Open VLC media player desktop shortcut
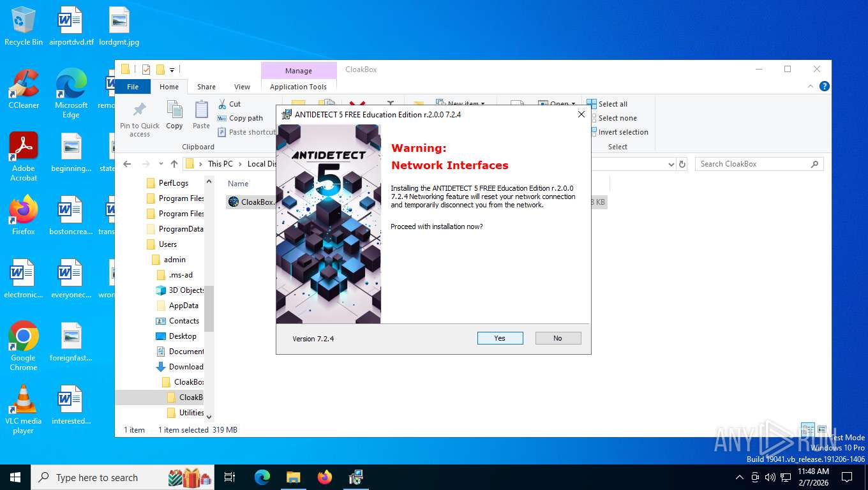Viewport: 868px width, 490px height. click(24, 410)
